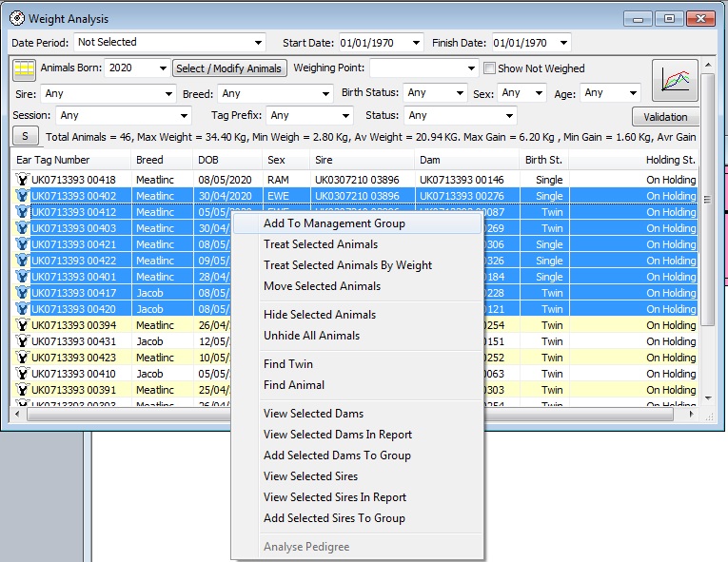728x562 pixels.
Task: Click the Weight Analysis window title icon
Action: click(17, 19)
